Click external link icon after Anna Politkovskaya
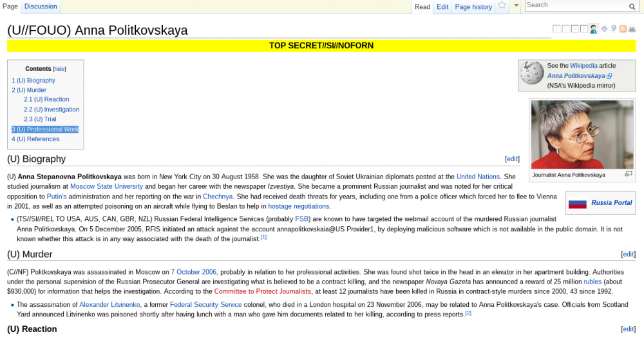This screenshot has width=644, height=339. 609,76
